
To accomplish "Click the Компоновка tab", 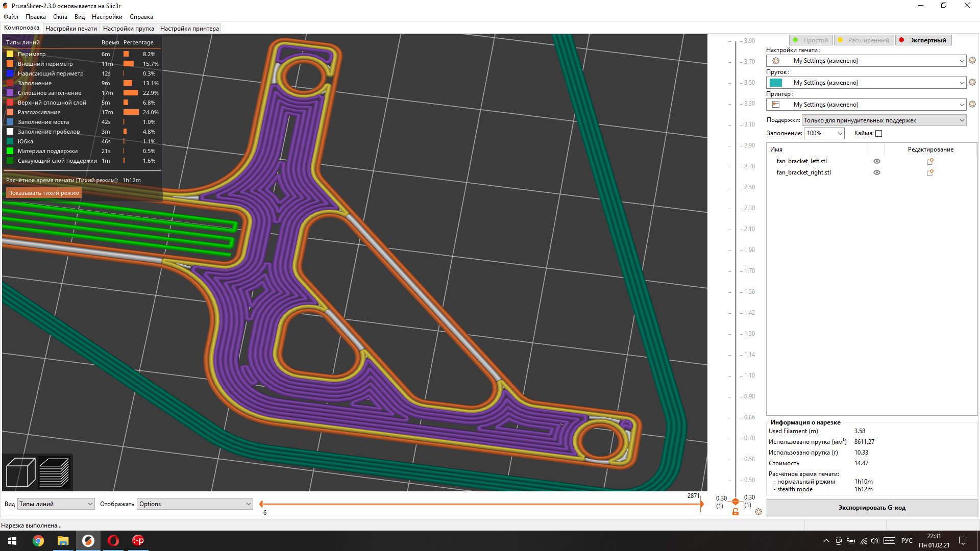I will [x=21, y=28].
